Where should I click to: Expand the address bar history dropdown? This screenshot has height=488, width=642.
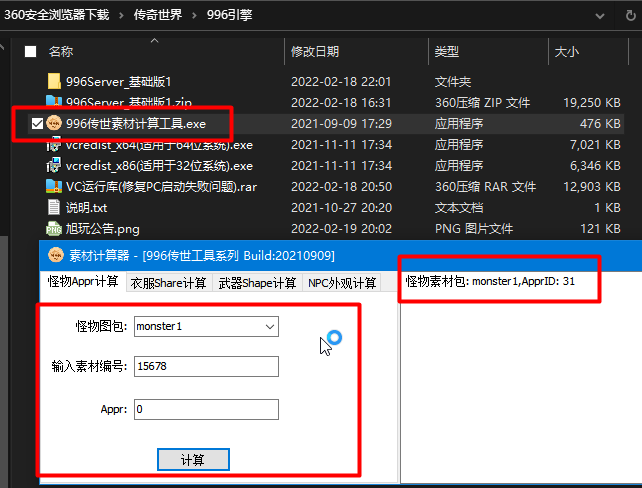[600, 16]
